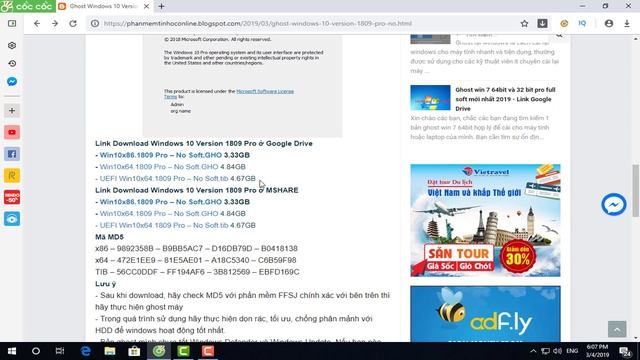Image resolution: width=640 pixels, height=360 pixels.
Task: Open Facebook sidebar shortcut
Action: (x=12, y=154)
